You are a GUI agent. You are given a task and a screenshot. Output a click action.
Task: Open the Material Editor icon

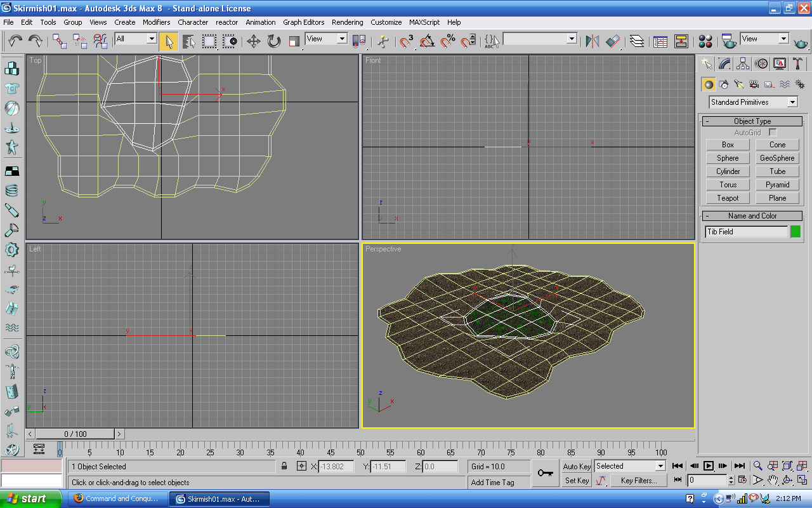tap(705, 41)
